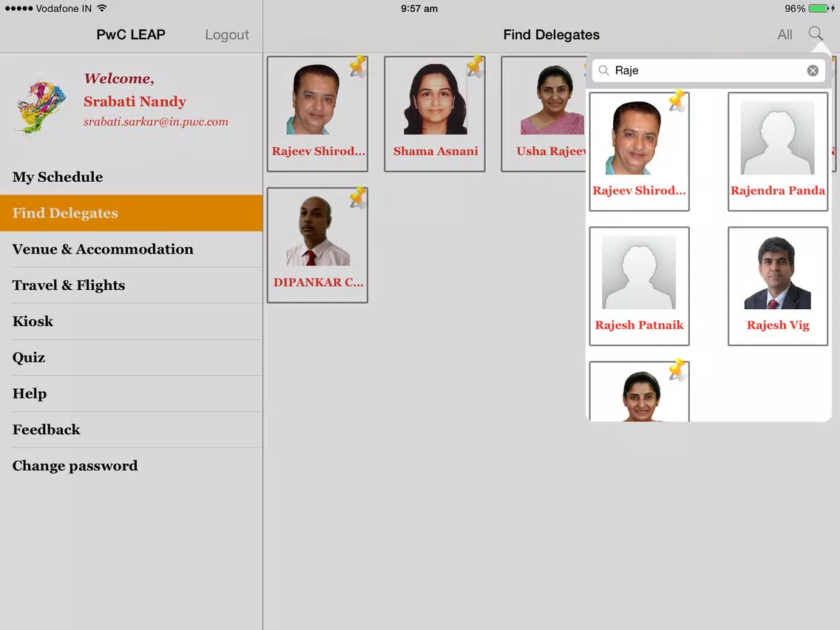Open Rajeev Shirod photo in main grid

[x=316, y=99]
